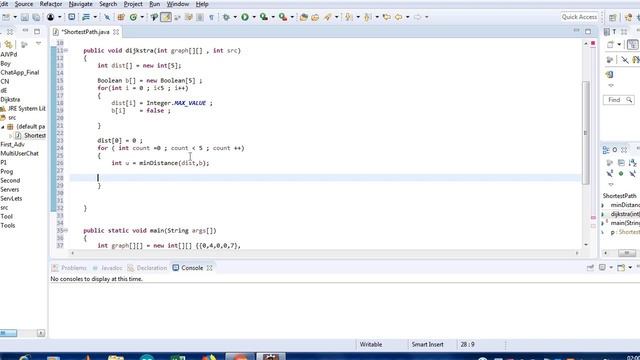Close the ShortestPath.java tab
Viewport: 640px width, 360px height.
pyautogui.click(x=116, y=31)
